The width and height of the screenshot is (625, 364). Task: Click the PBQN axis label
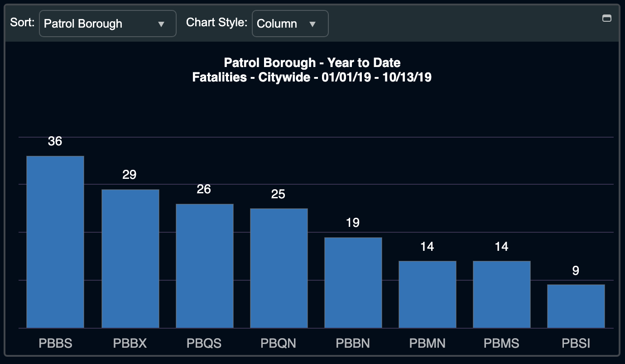click(279, 343)
